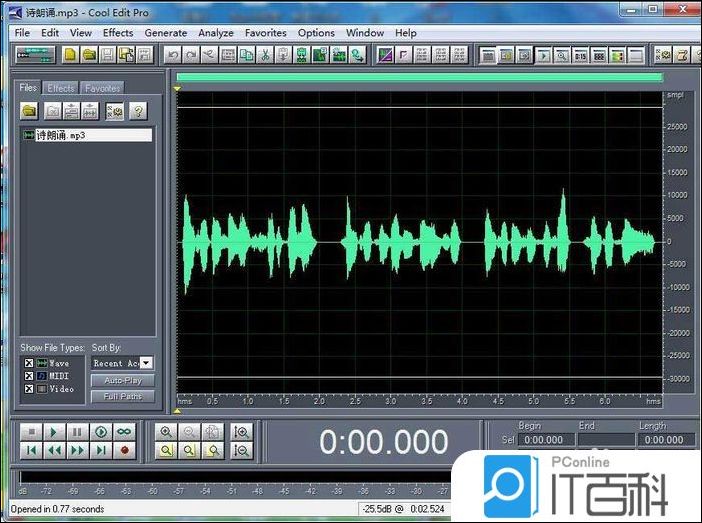Viewport: 702px width, 523px height.
Task: Zoom in vertically with the arrow-plus magnifier
Action: (242, 432)
